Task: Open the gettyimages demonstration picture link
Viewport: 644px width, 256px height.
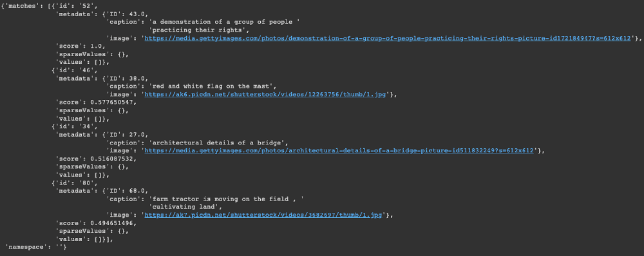Action: coord(388,38)
